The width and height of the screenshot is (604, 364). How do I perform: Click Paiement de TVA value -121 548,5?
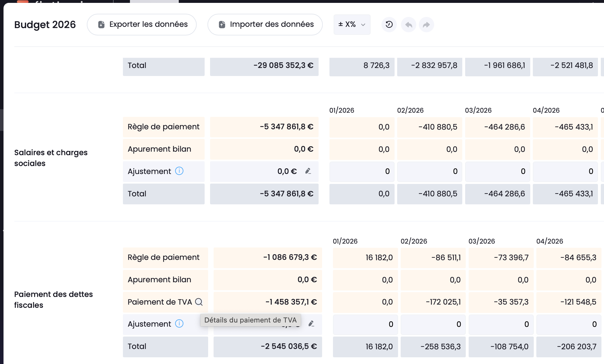[x=569, y=302]
